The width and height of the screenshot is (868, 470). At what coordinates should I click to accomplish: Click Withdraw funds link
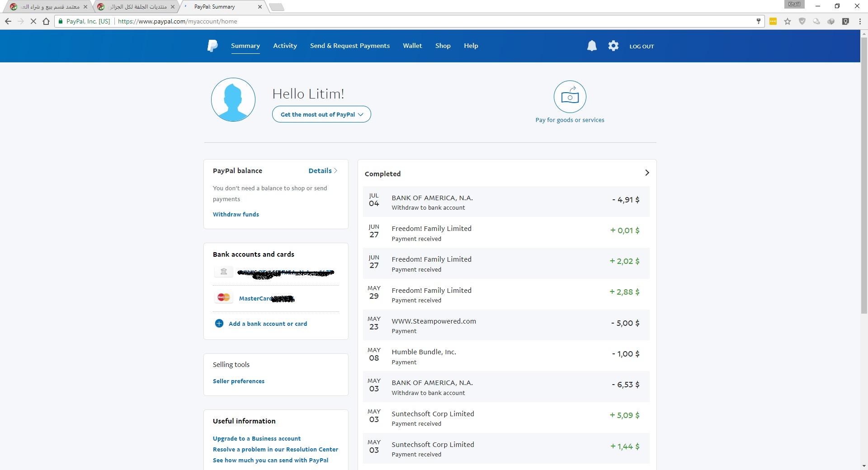(x=236, y=214)
